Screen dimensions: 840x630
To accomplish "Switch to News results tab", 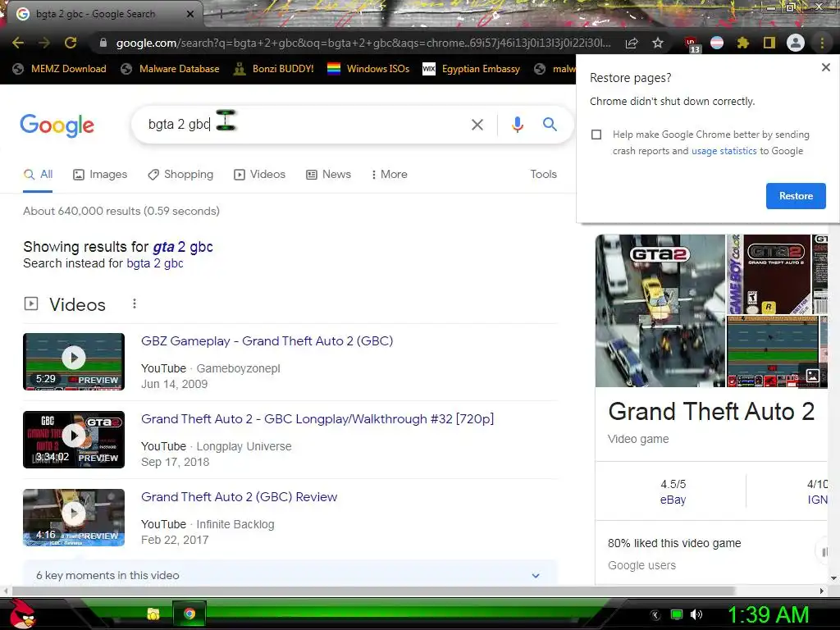I will (328, 174).
